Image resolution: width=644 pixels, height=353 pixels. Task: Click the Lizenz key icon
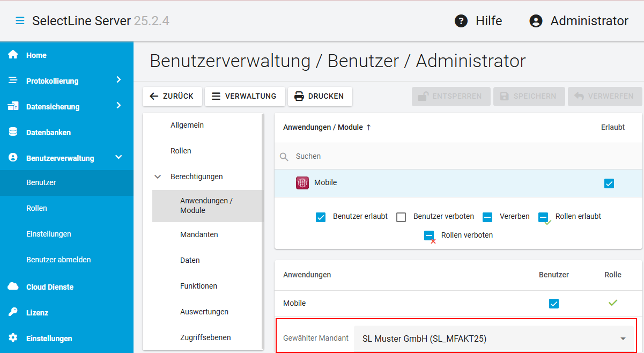pos(13,312)
